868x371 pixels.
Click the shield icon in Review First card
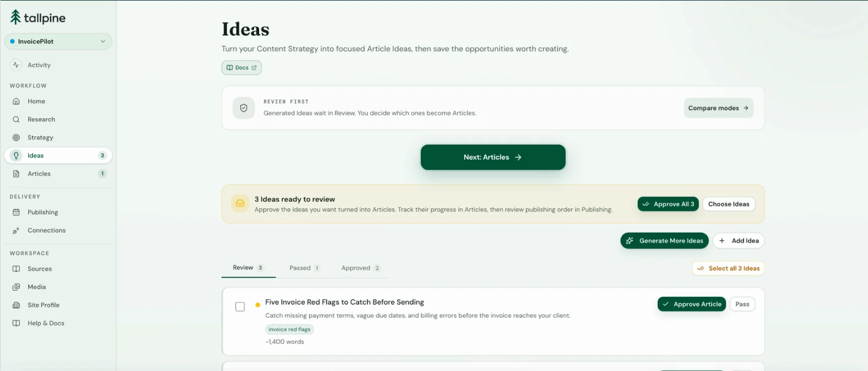(243, 108)
